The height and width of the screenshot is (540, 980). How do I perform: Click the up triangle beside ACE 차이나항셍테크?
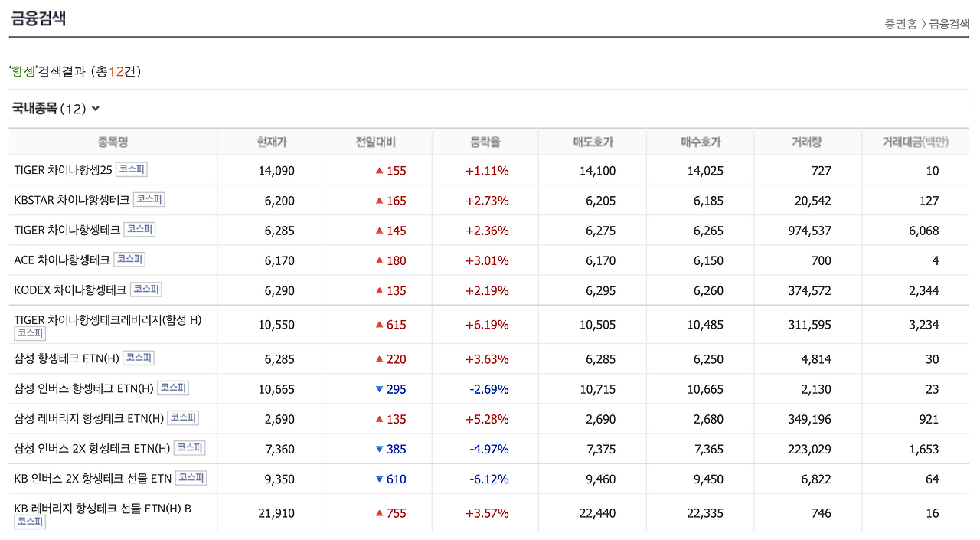pos(378,260)
